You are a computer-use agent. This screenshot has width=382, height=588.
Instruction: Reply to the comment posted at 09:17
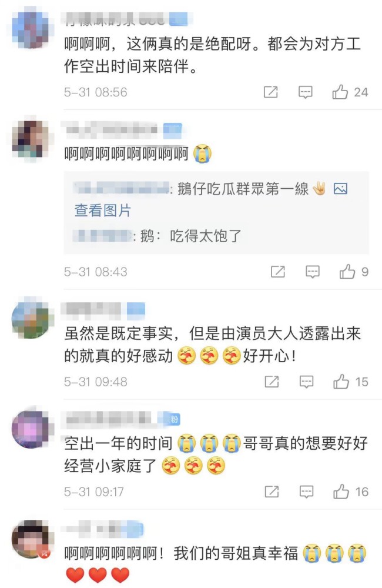click(x=306, y=492)
